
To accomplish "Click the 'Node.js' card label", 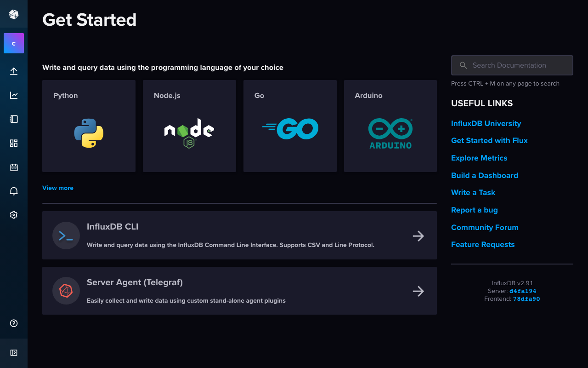I will pyautogui.click(x=167, y=96).
